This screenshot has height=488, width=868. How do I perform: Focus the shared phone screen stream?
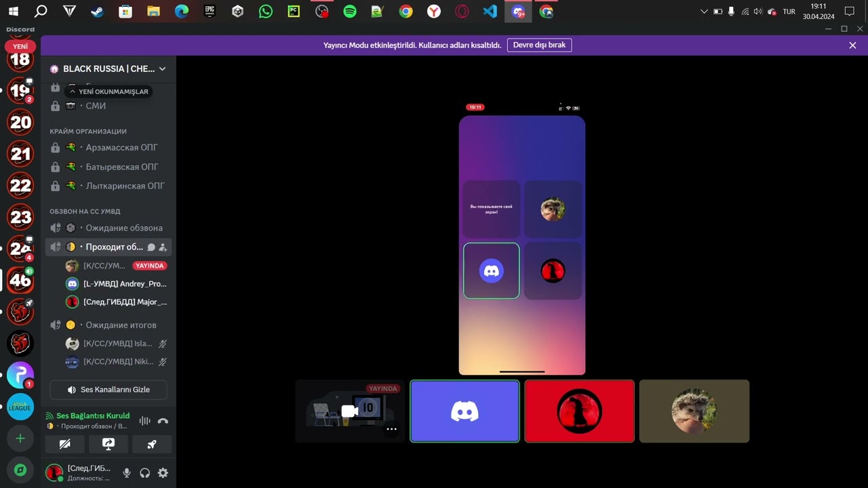[x=522, y=239]
